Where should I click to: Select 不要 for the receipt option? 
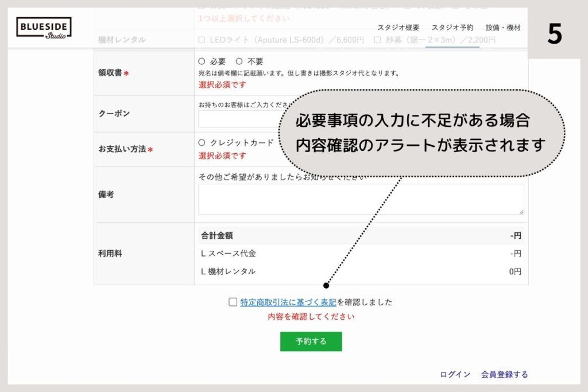point(239,61)
